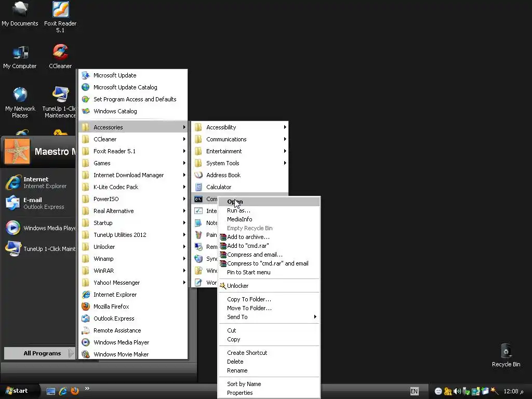The height and width of the screenshot is (399, 532).
Task: Open Foxit Reader 5.1 desktop icon
Action: coord(60,17)
